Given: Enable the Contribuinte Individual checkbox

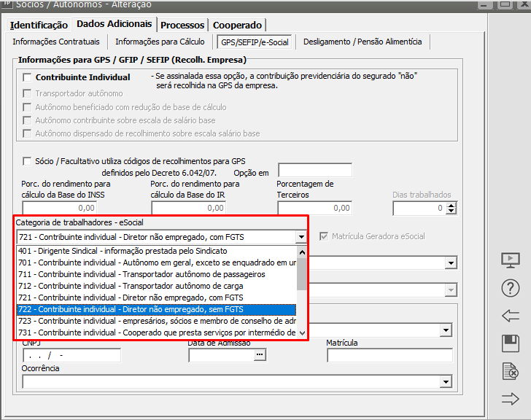Looking at the screenshot, I should pos(28,77).
